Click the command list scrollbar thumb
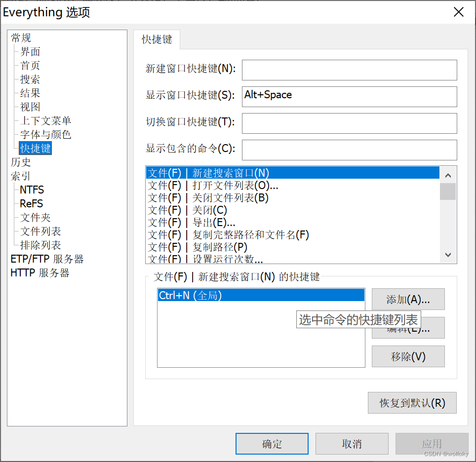Viewport: 476px width, 462px height. click(448, 192)
